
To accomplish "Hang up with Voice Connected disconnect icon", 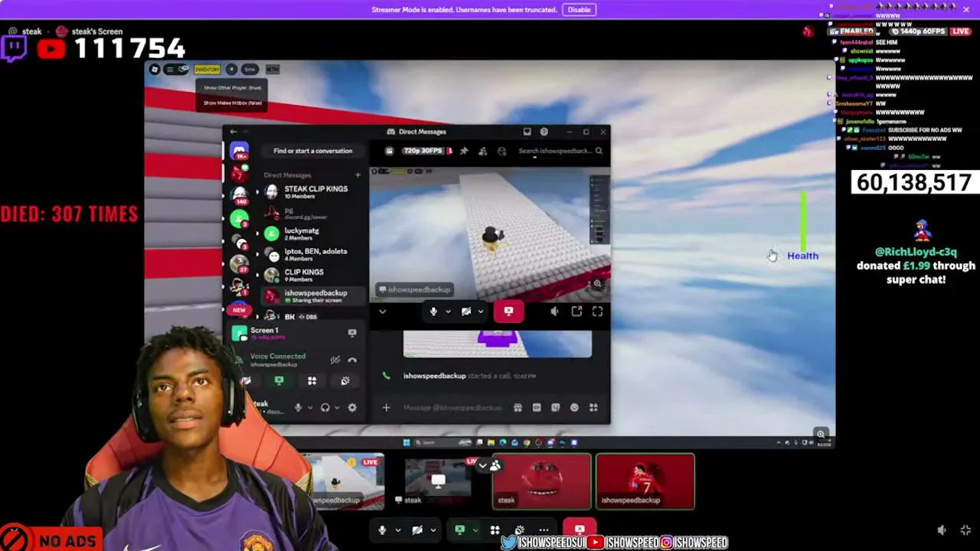I will point(352,360).
